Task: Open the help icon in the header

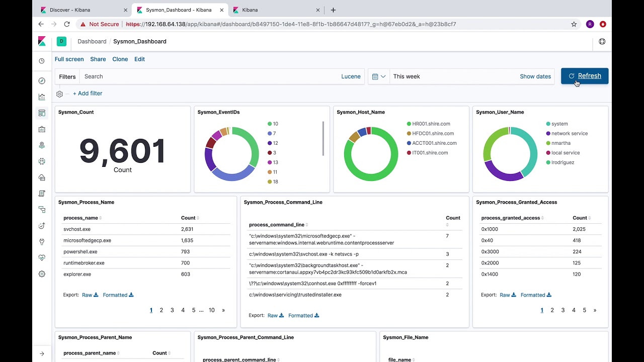Action: click(602, 42)
